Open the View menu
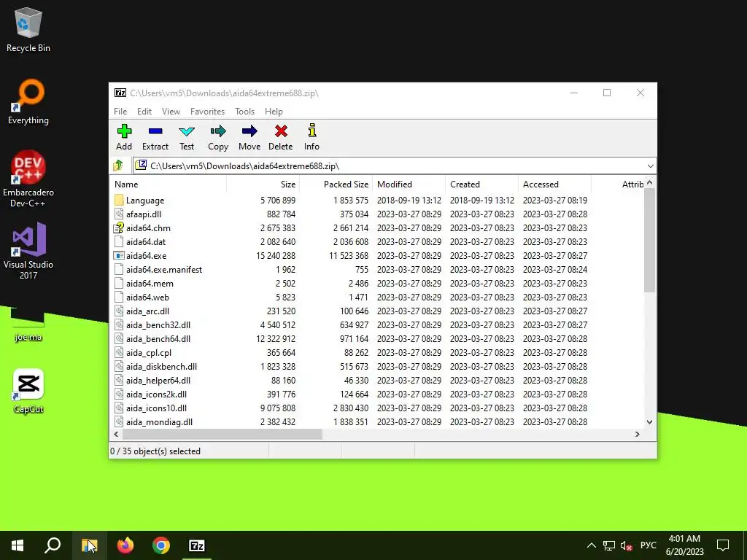This screenshot has height=560, width=747. [x=171, y=112]
